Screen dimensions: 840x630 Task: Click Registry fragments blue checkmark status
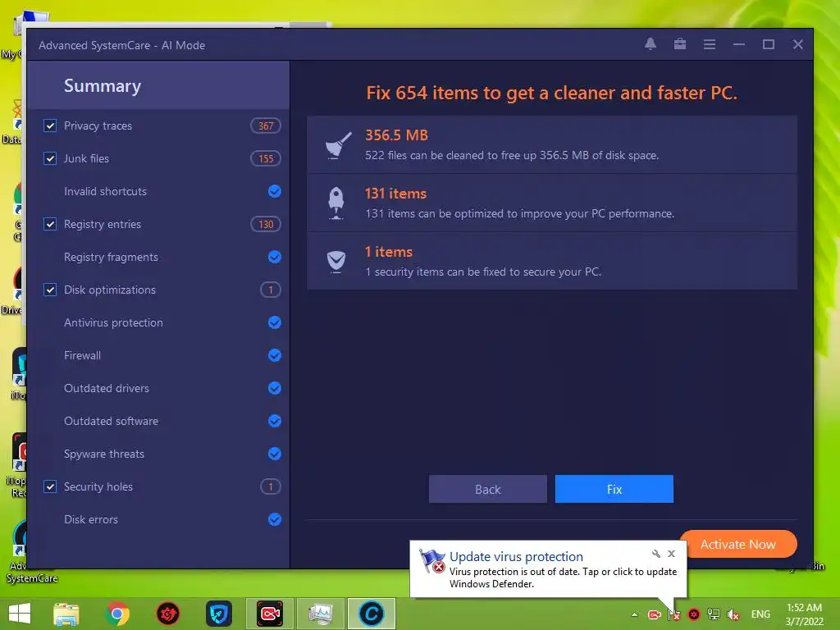pos(274,257)
